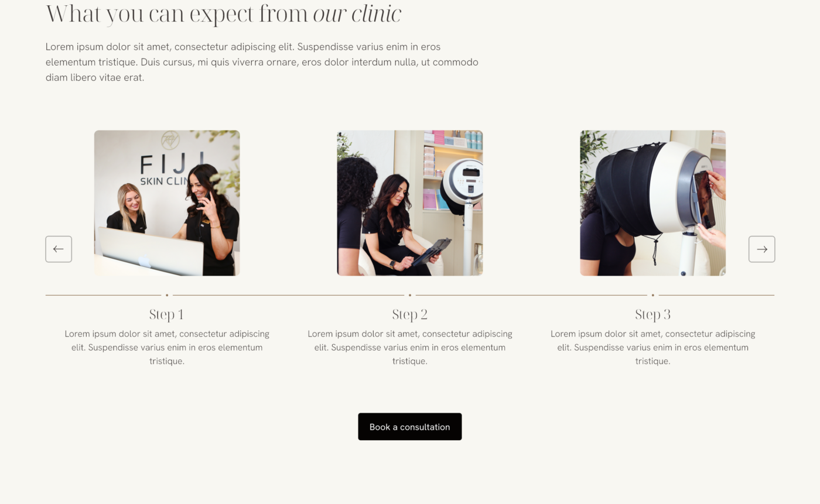Click the description text under Step 2

[410, 347]
